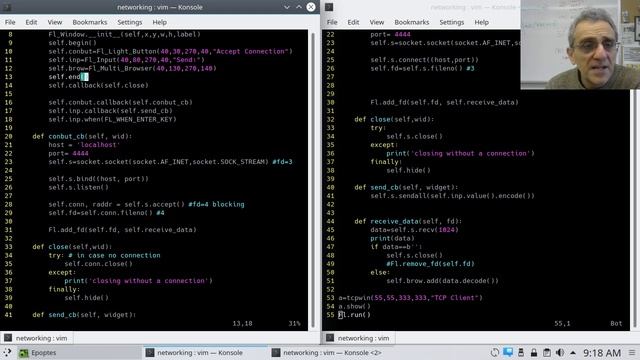Click the 'Accept Connection' string on line 10
640x360 pixels.
point(250,51)
